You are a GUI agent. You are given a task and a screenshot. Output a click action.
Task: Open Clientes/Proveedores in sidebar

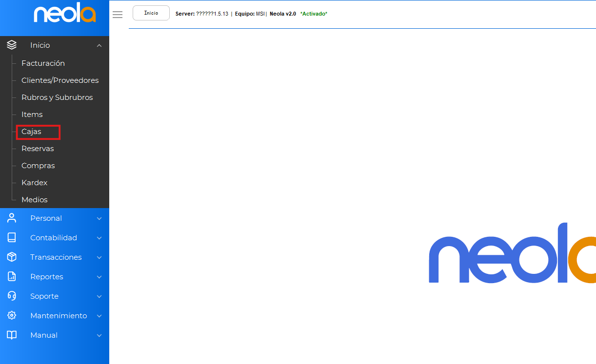[60, 80]
